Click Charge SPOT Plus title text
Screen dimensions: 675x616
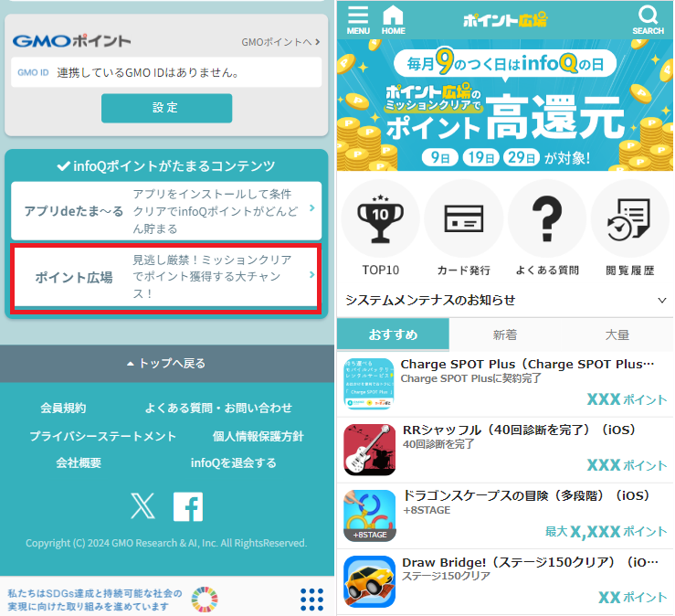(x=527, y=365)
